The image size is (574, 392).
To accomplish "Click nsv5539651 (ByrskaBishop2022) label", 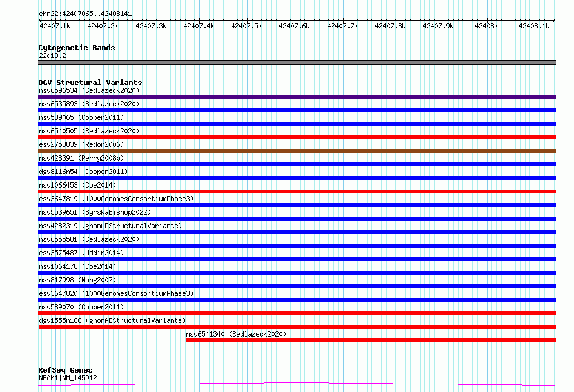I will pos(95,212).
